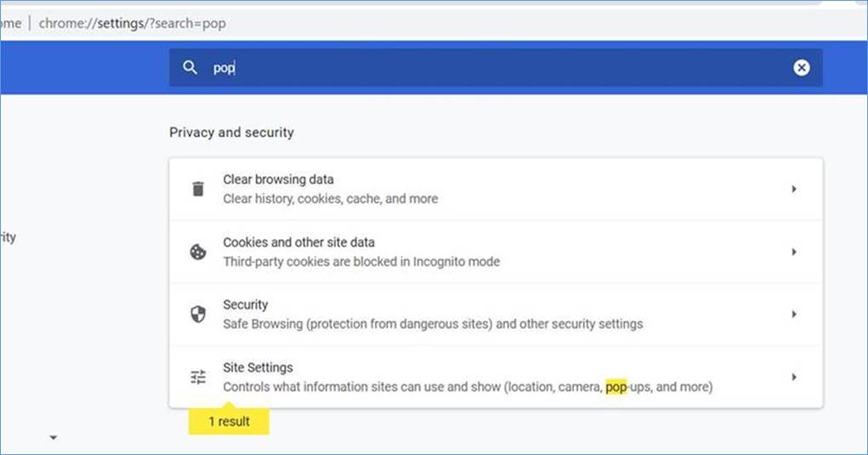Click the cookie icon
Viewport: 868px width, 455px height.
click(198, 252)
